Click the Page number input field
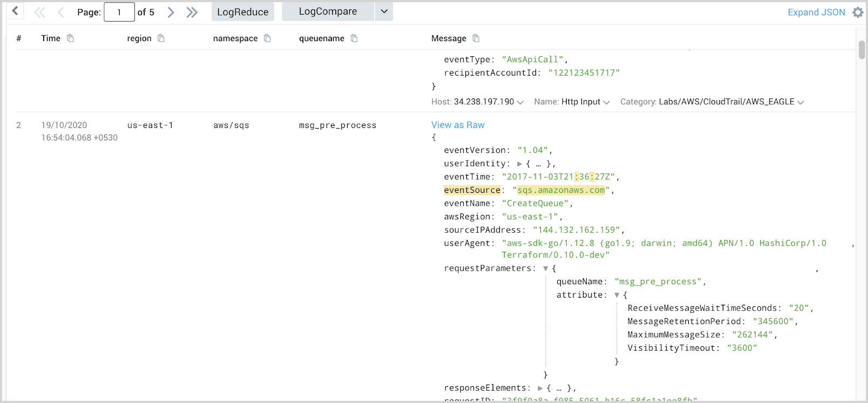The width and height of the screenshot is (868, 403). tap(119, 12)
